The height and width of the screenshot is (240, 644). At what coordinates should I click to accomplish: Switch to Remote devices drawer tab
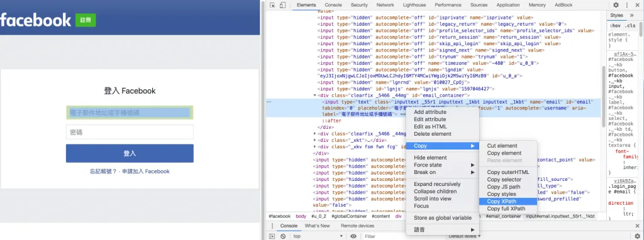pyautogui.click(x=357, y=226)
